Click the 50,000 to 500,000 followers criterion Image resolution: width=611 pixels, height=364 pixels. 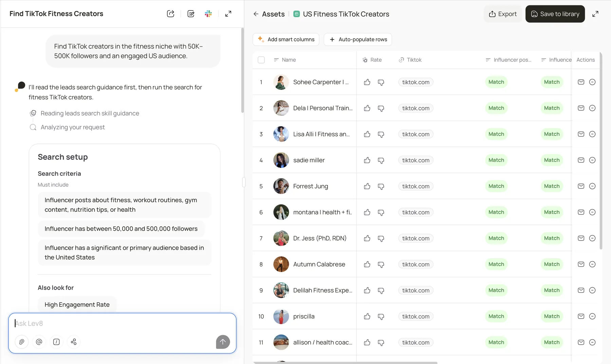point(121,229)
